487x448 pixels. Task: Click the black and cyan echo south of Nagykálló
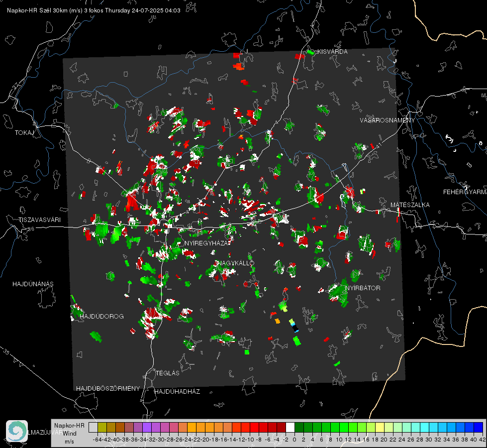[x=295, y=328]
